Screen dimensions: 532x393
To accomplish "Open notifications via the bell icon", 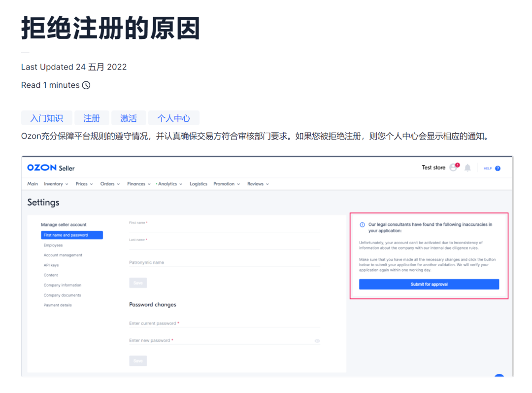I will (x=467, y=168).
